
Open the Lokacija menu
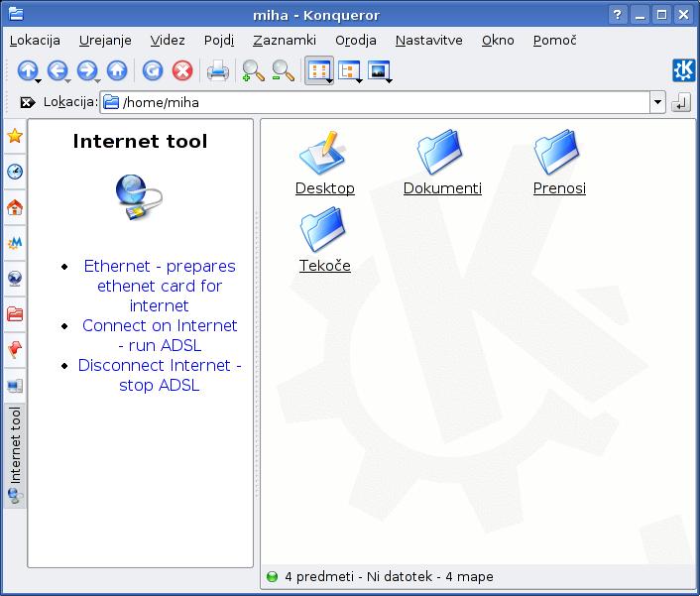(x=35, y=41)
